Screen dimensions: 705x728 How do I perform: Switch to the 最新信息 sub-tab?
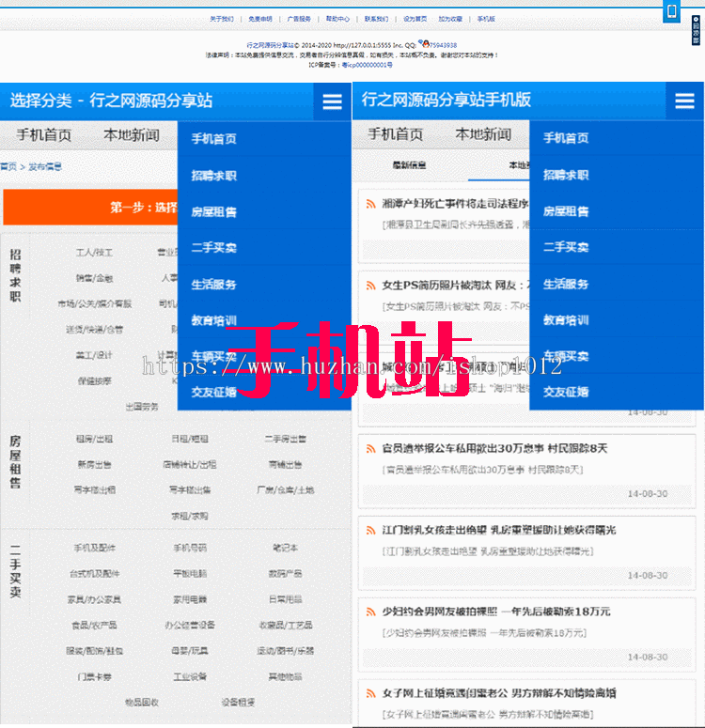[x=410, y=164]
